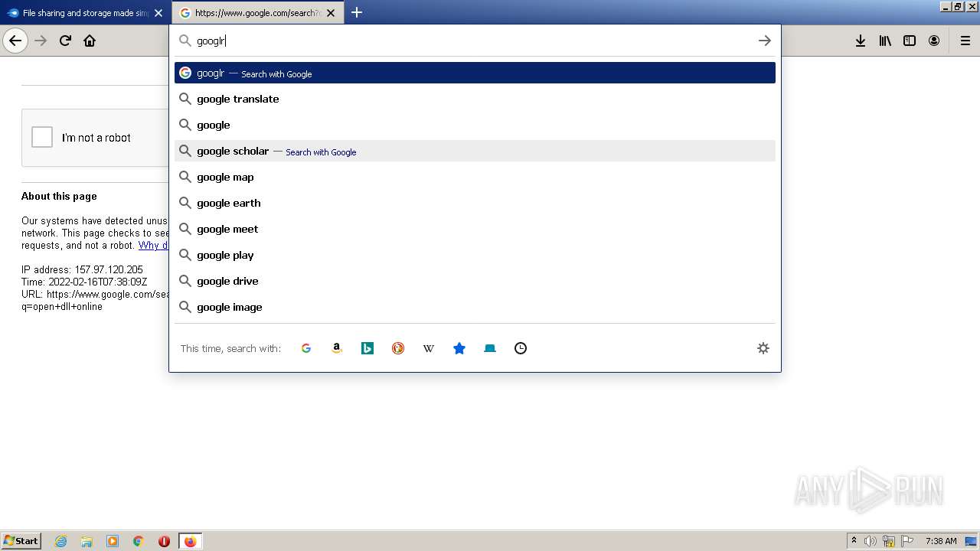Image resolution: width=980 pixels, height=551 pixels.
Task: Click into the address bar text field
Action: [473, 41]
